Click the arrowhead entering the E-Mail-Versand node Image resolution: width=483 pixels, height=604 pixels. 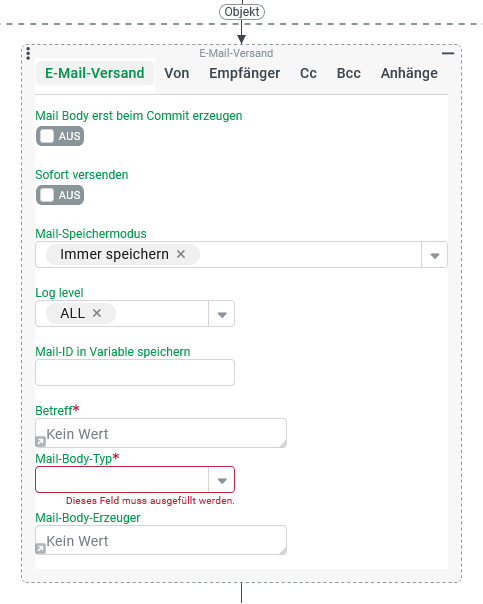tap(242, 39)
